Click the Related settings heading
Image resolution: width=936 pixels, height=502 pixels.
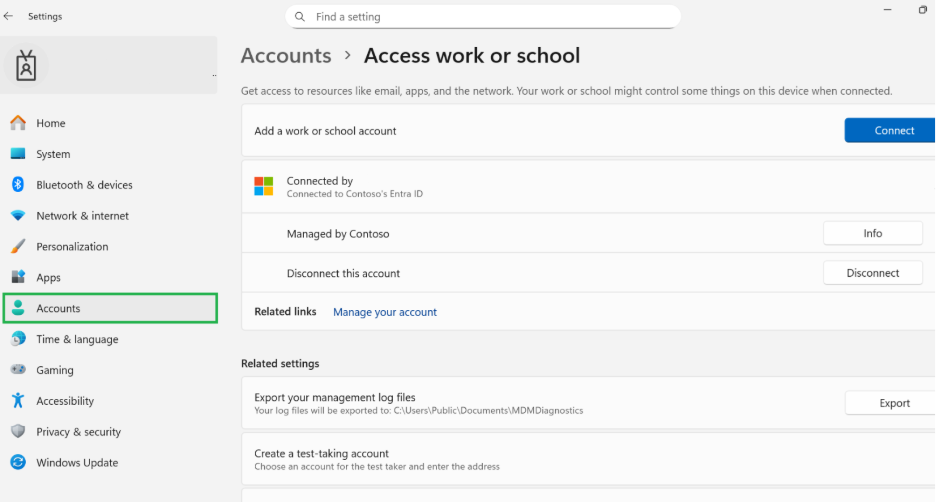click(x=280, y=363)
